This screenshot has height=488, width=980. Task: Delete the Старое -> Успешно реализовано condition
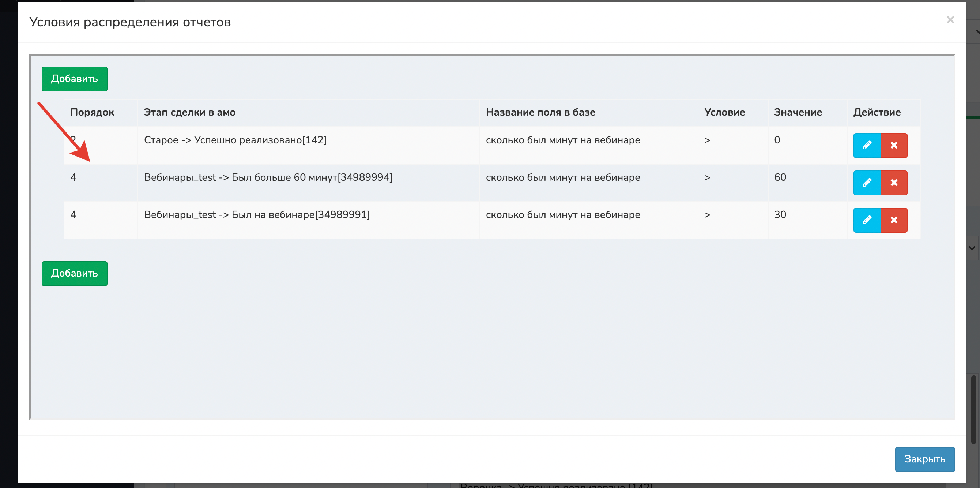(x=894, y=145)
